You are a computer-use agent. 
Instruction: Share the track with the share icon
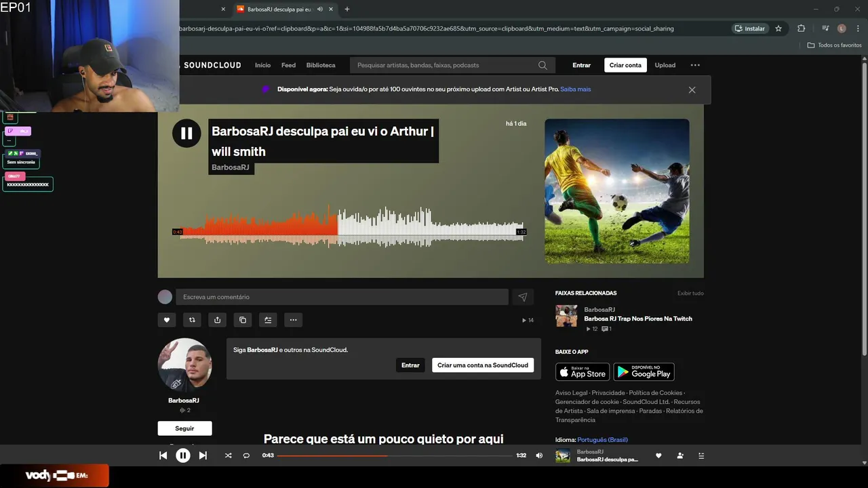pos(217,320)
